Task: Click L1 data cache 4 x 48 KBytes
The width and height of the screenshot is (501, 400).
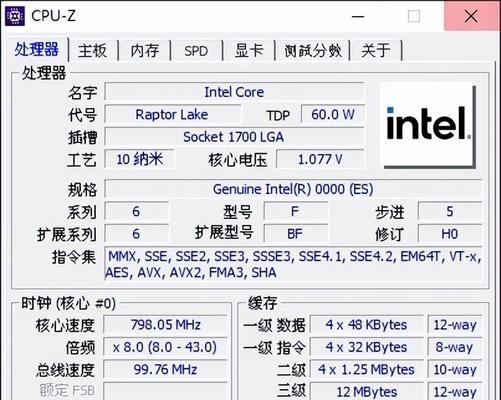Action: point(366,324)
